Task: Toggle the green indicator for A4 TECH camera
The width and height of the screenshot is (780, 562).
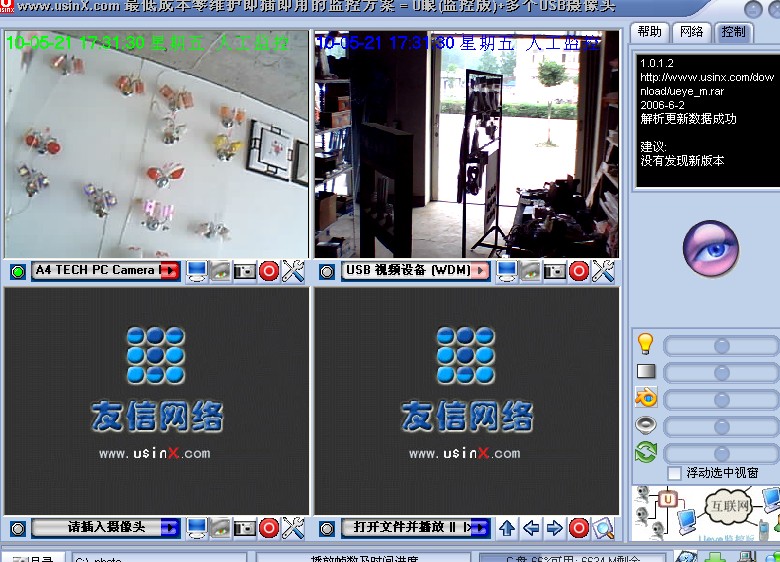Action: pyautogui.click(x=17, y=271)
